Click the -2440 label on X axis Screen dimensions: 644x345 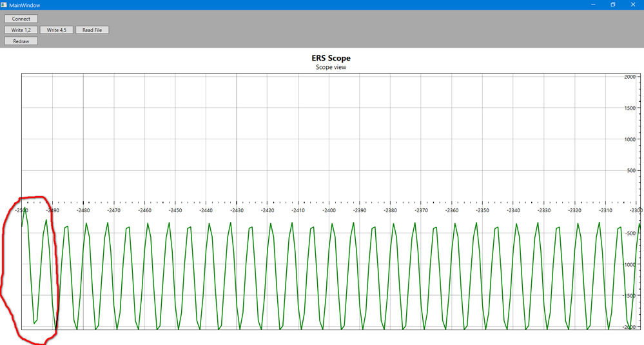tap(206, 210)
